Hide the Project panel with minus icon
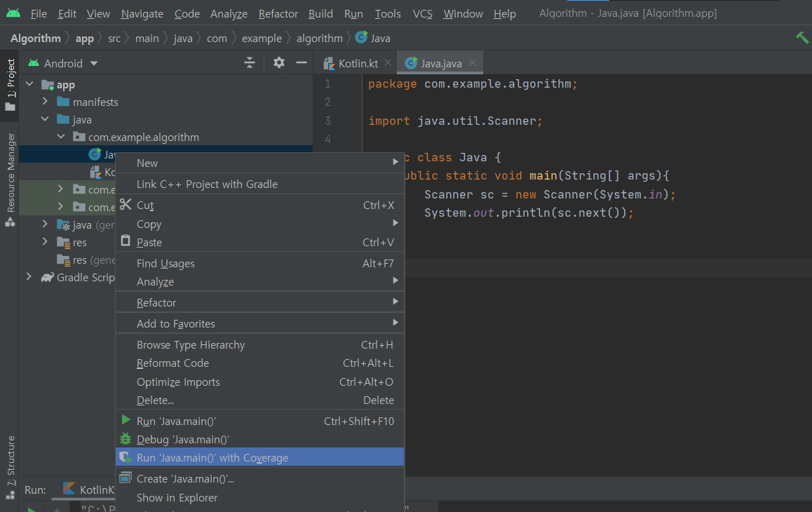The width and height of the screenshot is (812, 512). tap(302, 62)
